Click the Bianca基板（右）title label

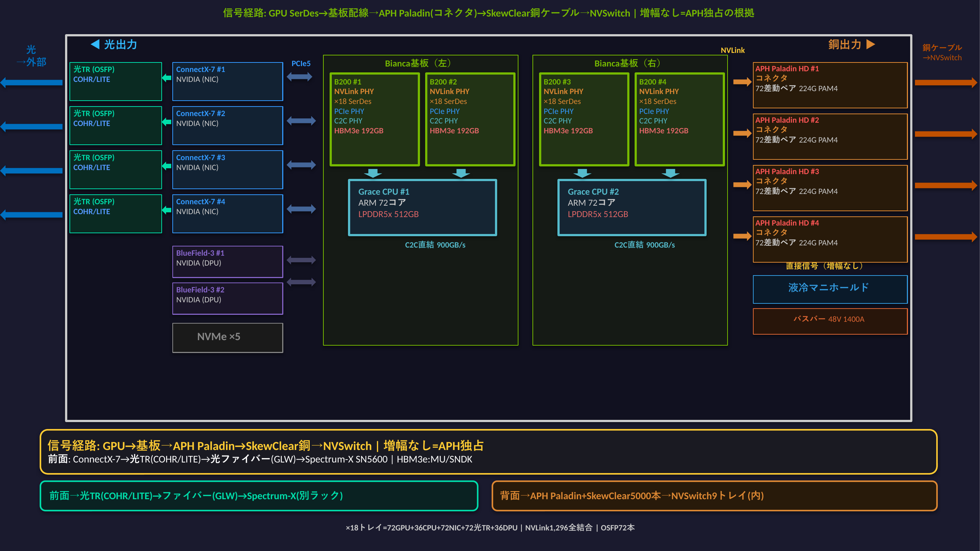click(628, 63)
